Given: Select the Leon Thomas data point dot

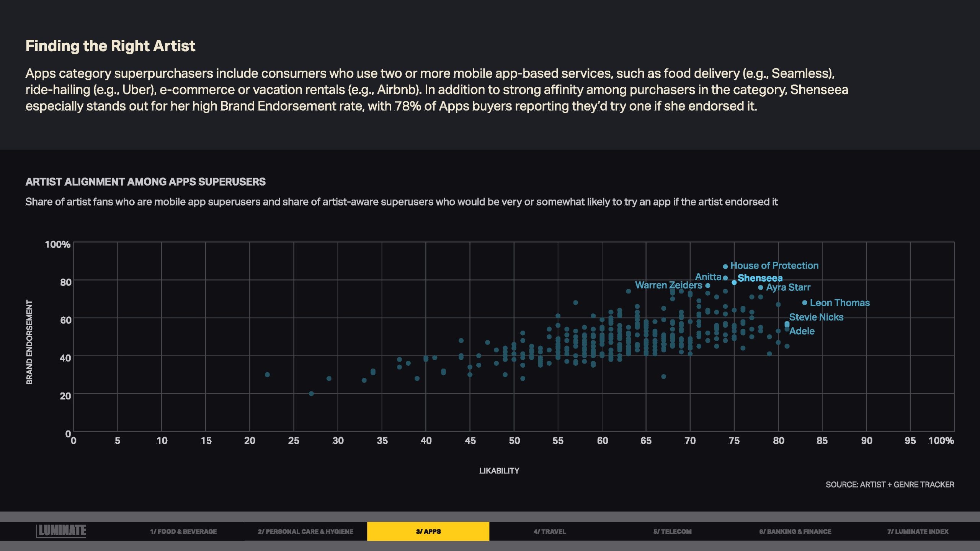Looking at the screenshot, I should point(805,303).
